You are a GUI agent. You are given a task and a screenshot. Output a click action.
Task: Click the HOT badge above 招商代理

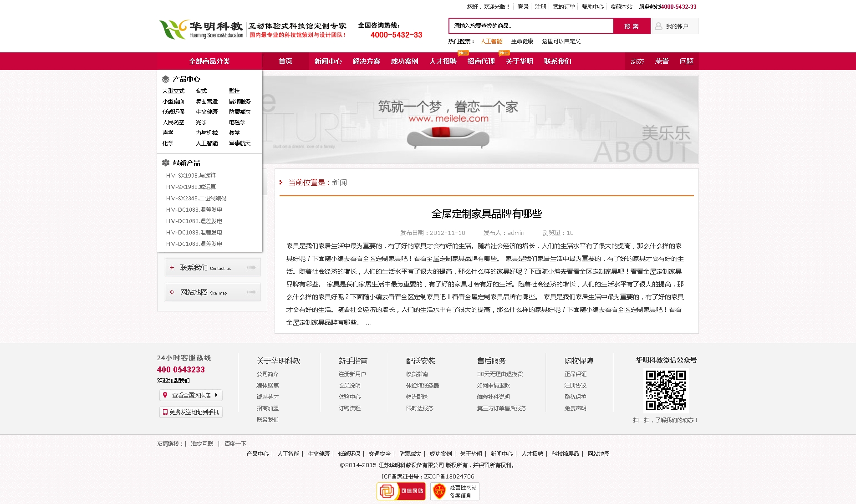504,53
